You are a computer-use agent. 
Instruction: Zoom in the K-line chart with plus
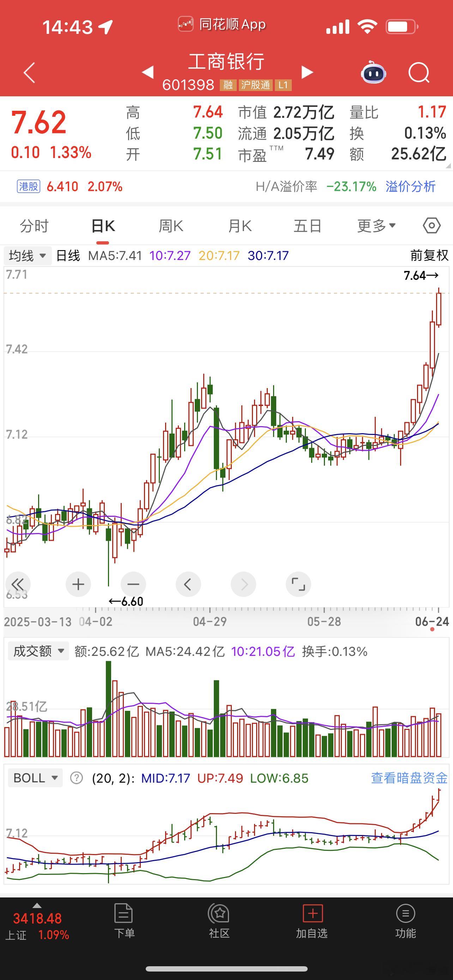[78, 584]
